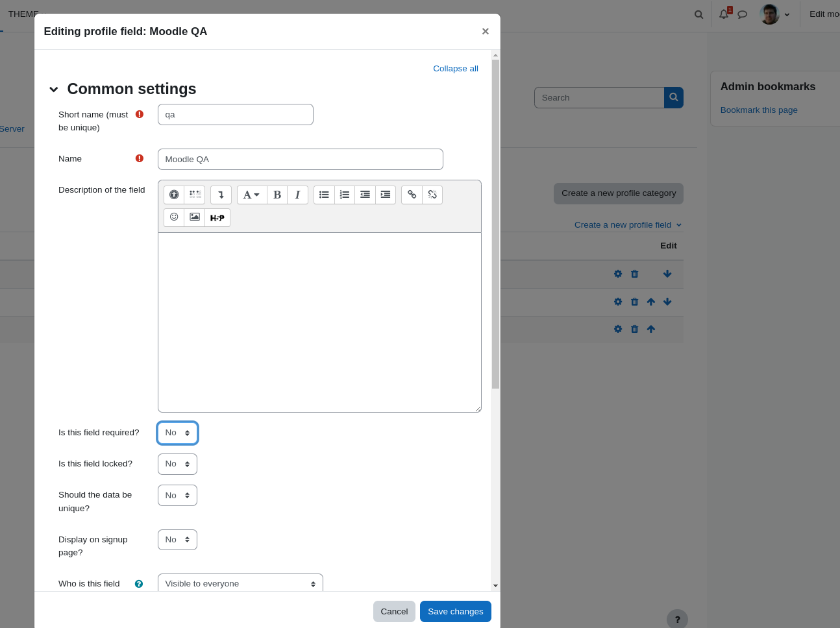The width and height of the screenshot is (840, 628).
Task: Click trash delete icon in third row
Action: (635, 329)
